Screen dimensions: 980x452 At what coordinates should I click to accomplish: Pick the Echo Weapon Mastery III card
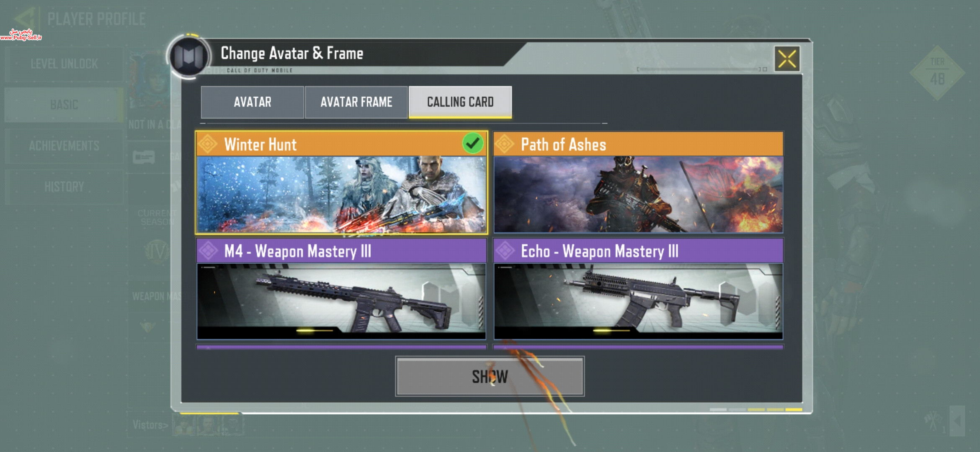(x=638, y=289)
